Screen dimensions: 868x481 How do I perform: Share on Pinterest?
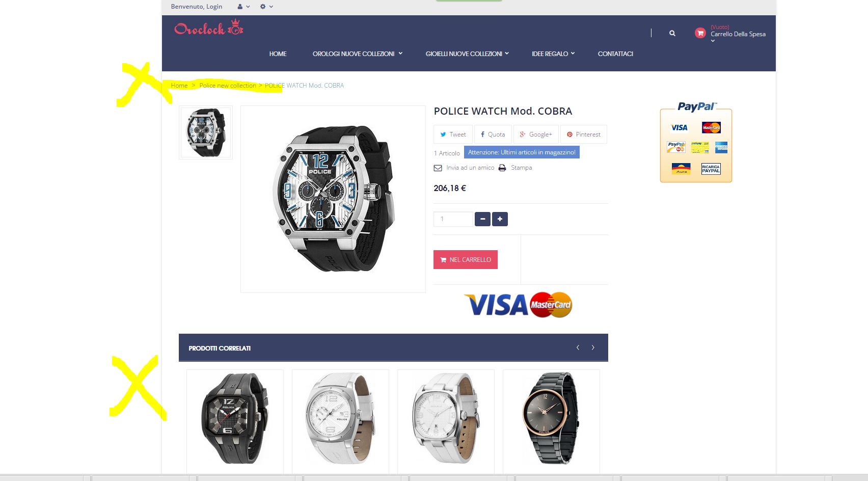584,135
